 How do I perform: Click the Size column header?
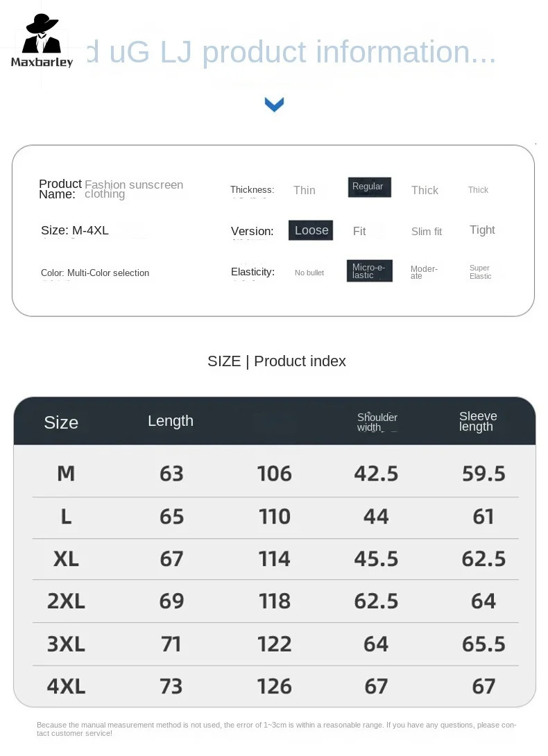[x=61, y=422]
